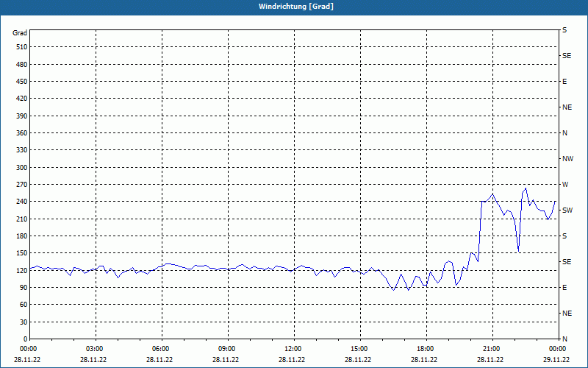Click the y-axis value 360
Screen dimensions: 588x368
pos(22,133)
